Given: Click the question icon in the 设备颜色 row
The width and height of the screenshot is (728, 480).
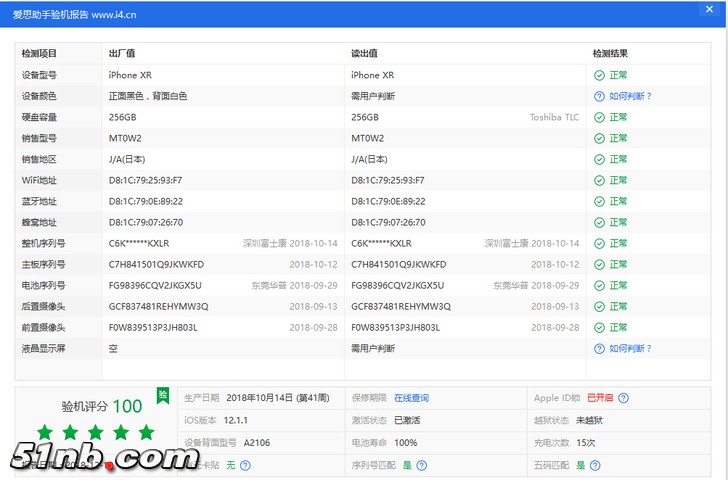Looking at the screenshot, I should click(599, 96).
